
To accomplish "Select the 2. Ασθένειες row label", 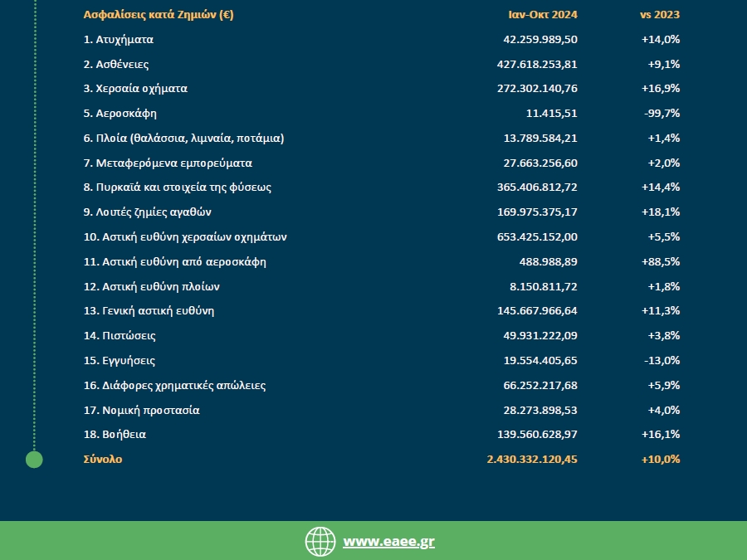I will pyautogui.click(x=116, y=64).
